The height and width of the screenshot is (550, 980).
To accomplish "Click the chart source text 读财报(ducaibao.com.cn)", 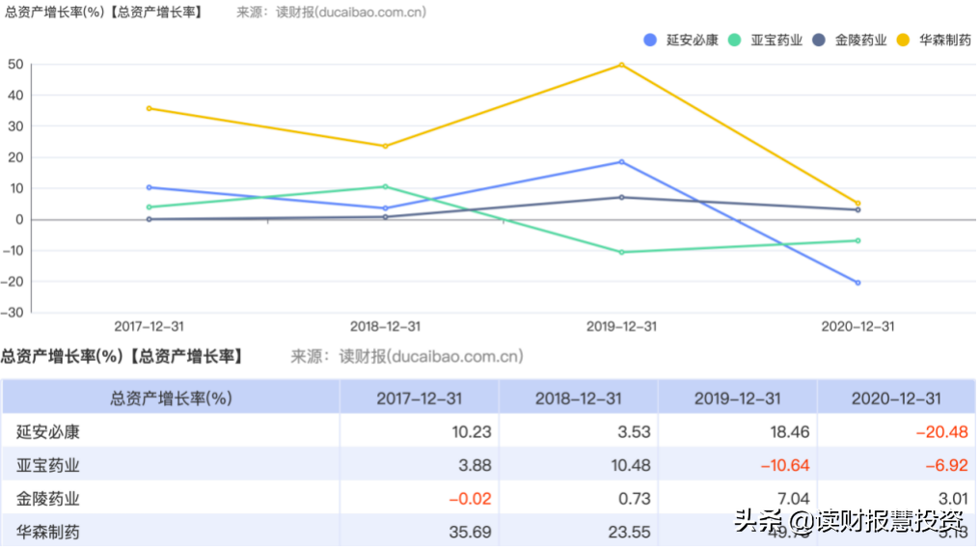I will pos(351,13).
